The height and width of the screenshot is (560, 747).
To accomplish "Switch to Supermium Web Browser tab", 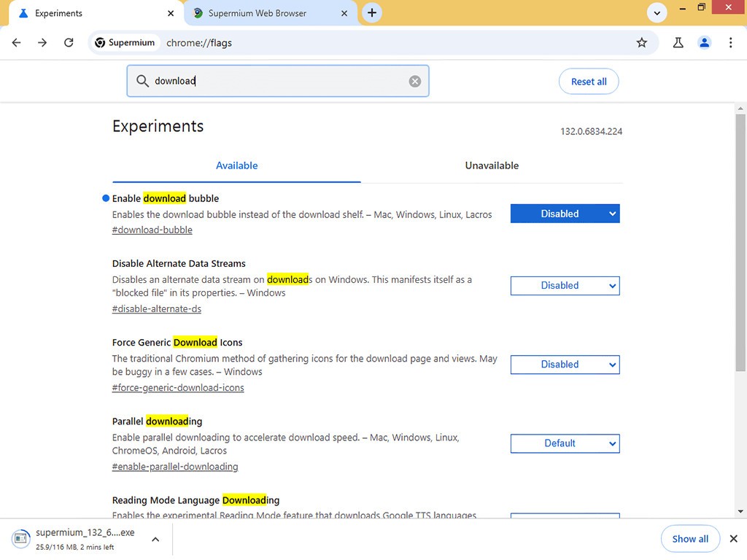I will click(270, 13).
